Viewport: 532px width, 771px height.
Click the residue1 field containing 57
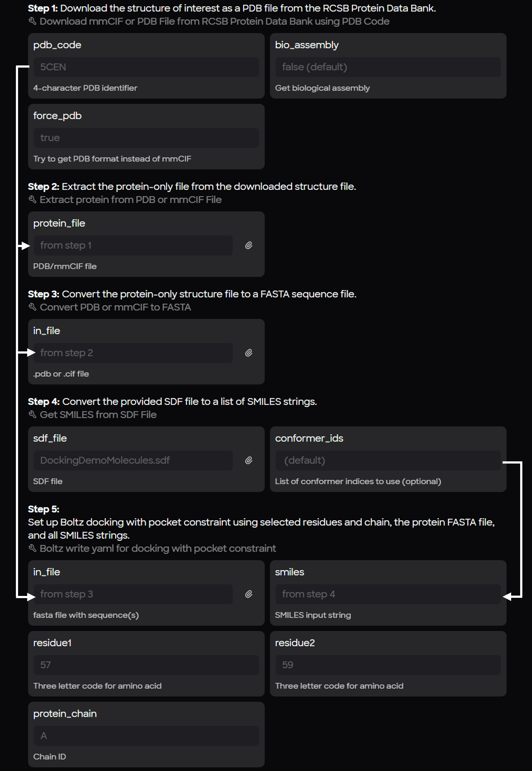click(146, 665)
